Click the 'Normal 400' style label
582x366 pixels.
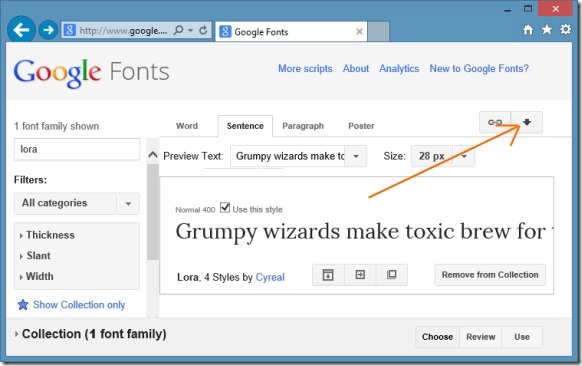point(195,210)
